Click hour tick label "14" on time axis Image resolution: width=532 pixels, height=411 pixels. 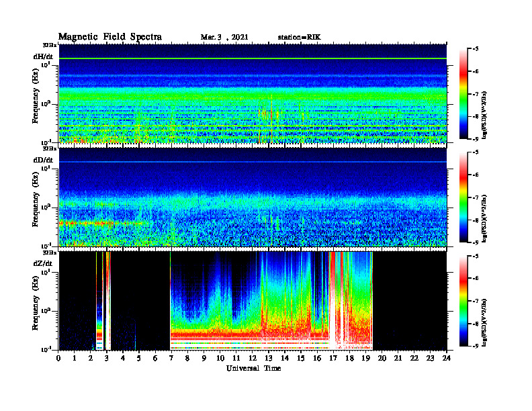[x=285, y=359]
